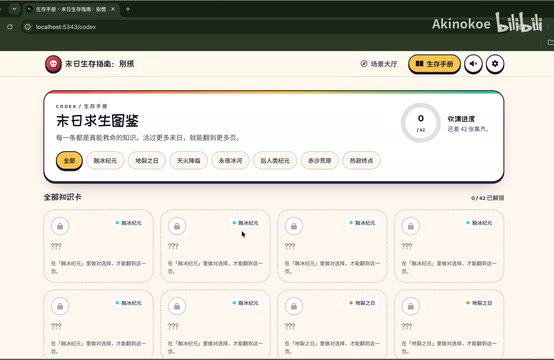
Task: Click the 收集进度 label
Action: pyautogui.click(x=461, y=119)
